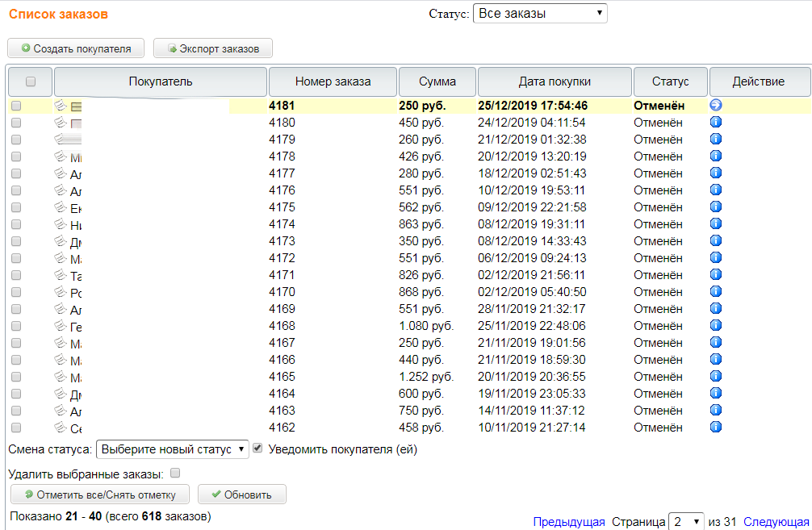Click Экспорт заказов button
Viewport: 812px width, 530px height.
click(213, 48)
